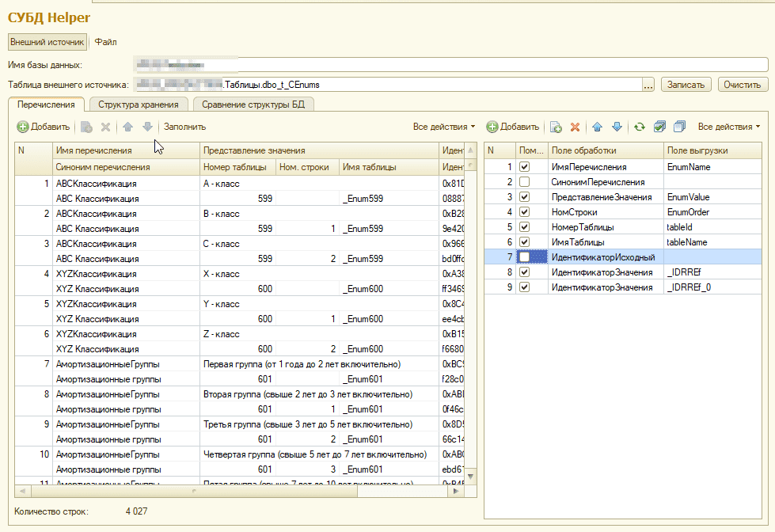Move enumeration row down with grey arrow
This screenshot has height=532, width=775.
(x=147, y=127)
